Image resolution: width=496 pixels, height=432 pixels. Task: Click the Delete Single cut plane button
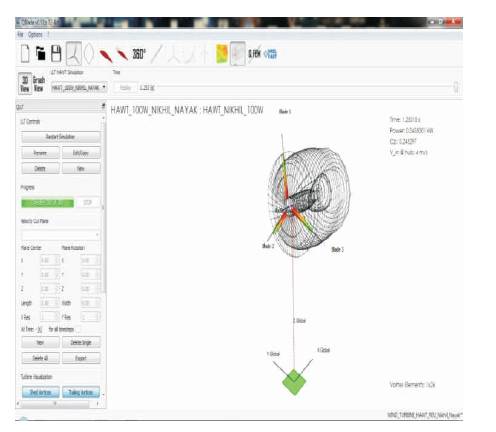81,342
